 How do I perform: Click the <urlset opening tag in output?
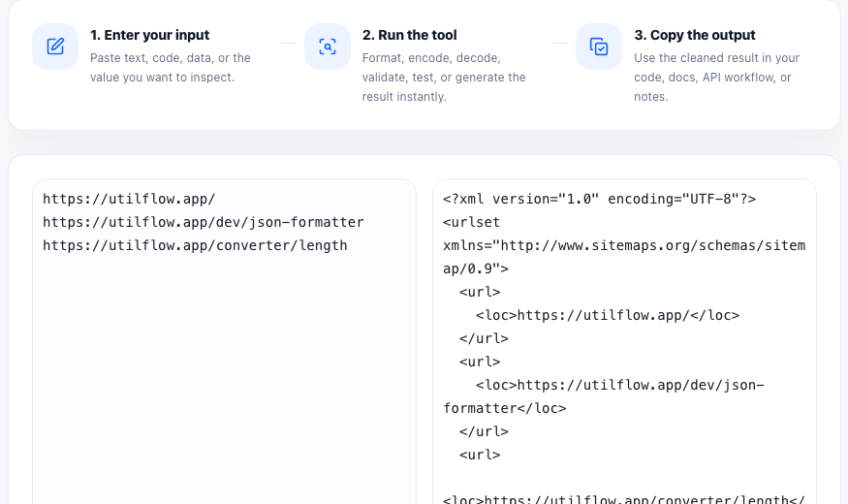472,222
